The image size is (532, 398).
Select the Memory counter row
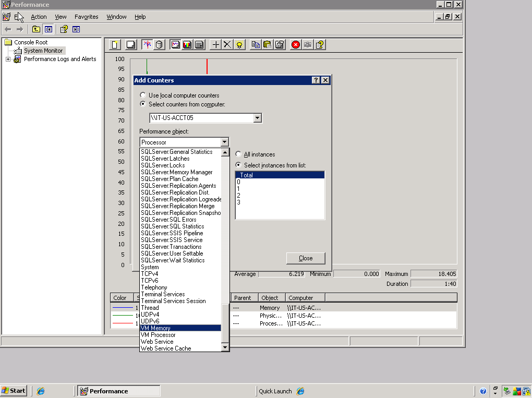[x=284, y=308]
